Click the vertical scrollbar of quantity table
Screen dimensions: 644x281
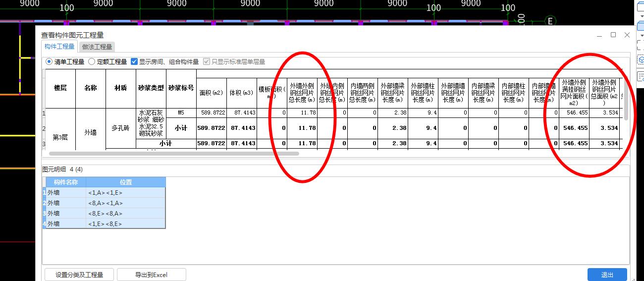point(626,100)
